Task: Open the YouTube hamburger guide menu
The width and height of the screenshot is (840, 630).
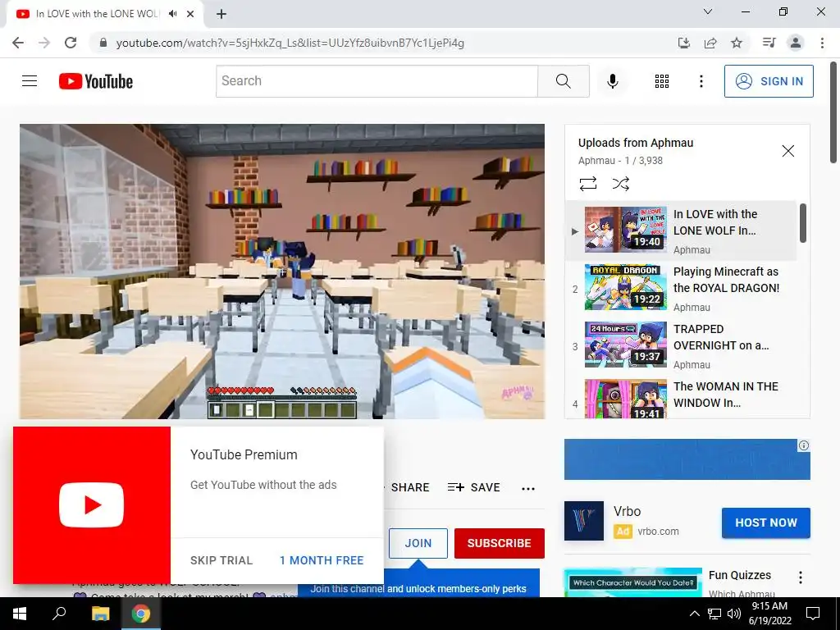Action: point(30,81)
